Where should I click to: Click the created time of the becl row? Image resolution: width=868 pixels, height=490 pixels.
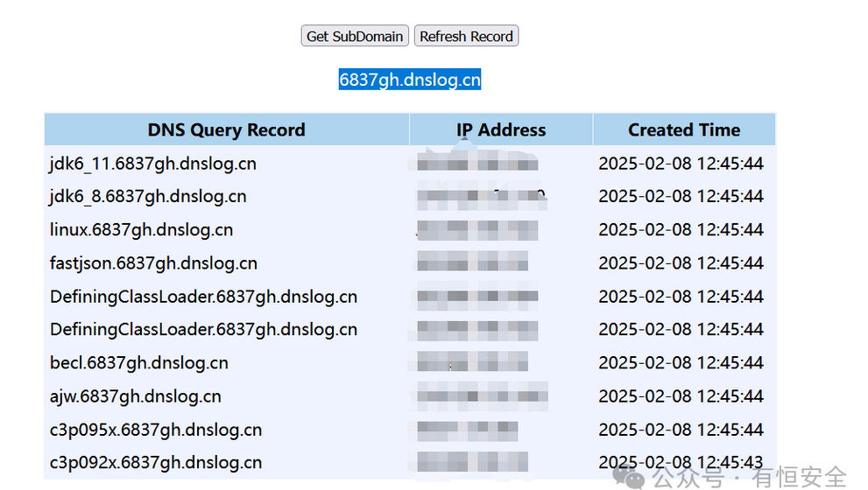[681, 363]
